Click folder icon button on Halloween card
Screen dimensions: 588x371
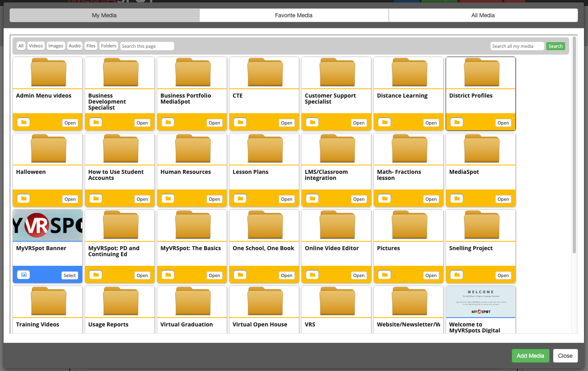[24, 198]
